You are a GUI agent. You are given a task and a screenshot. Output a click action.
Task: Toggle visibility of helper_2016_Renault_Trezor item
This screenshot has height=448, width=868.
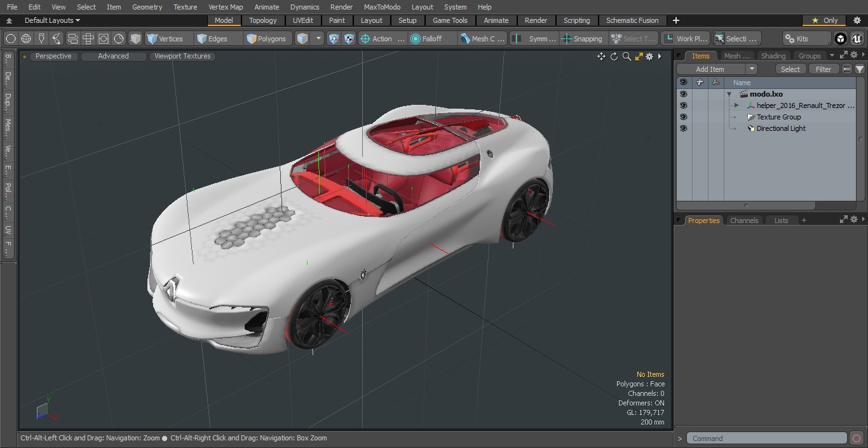click(683, 105)
